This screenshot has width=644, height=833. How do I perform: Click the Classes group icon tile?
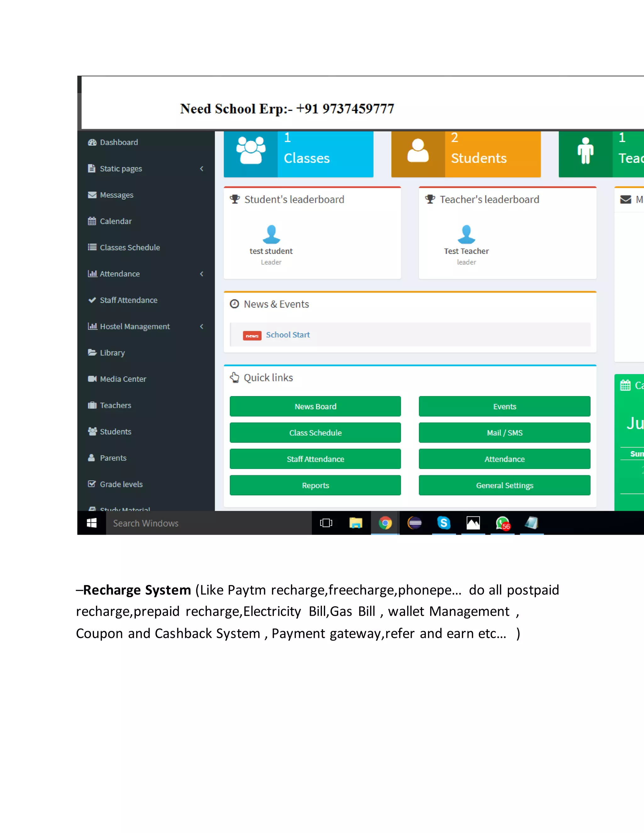251,151
